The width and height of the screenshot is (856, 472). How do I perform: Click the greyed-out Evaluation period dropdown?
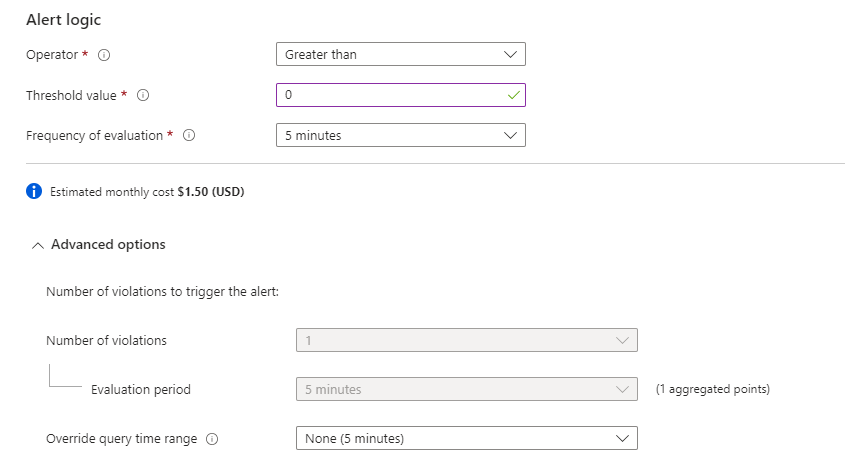coord(466,389)
